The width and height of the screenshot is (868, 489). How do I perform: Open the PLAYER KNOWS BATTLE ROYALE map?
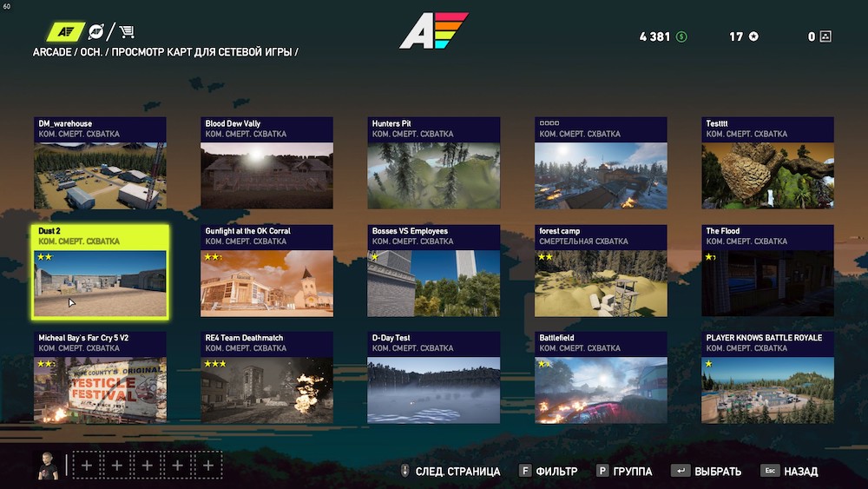(x=768, y=378)
